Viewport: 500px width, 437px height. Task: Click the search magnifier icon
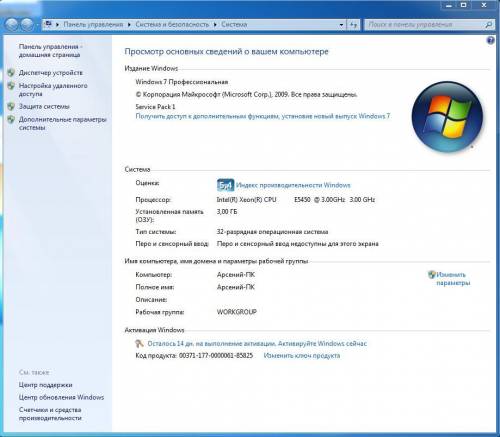(488, 25)
